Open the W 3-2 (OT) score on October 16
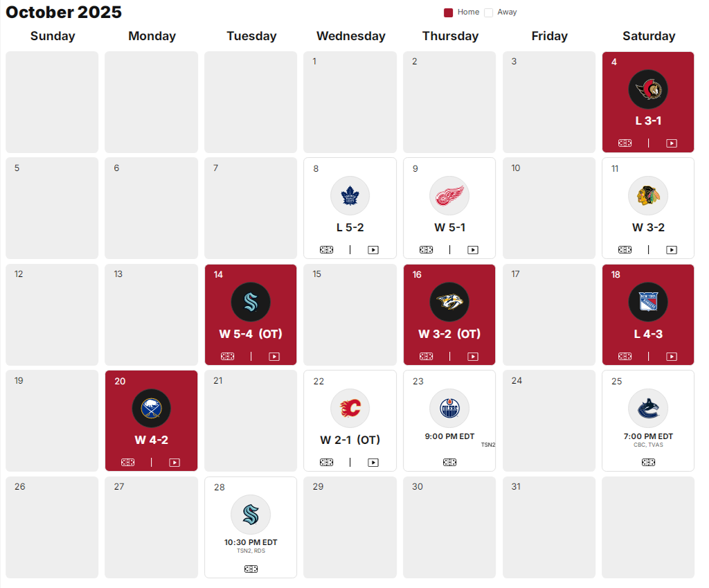 (x=449, y=334)
